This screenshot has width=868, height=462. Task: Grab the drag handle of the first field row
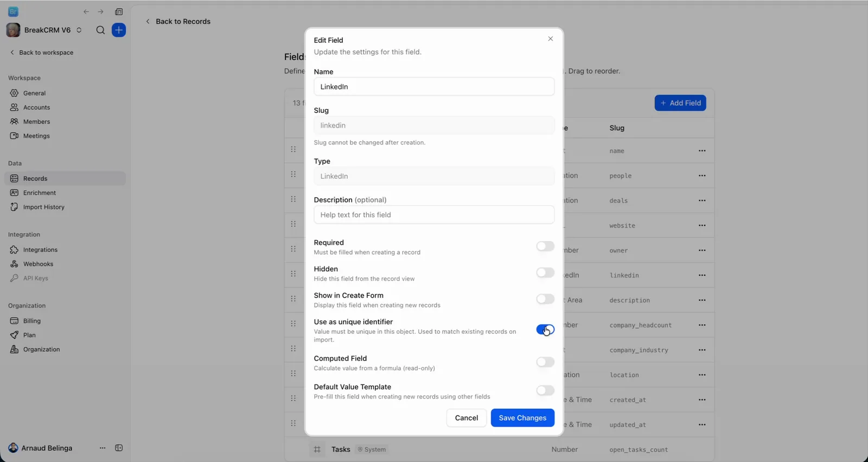[x=293, y=149]
